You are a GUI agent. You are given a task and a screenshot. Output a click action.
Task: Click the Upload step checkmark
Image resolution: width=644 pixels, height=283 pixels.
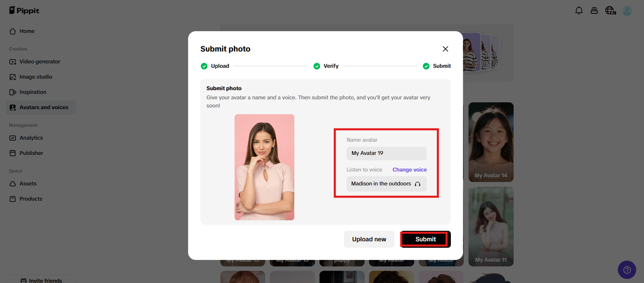204,66
